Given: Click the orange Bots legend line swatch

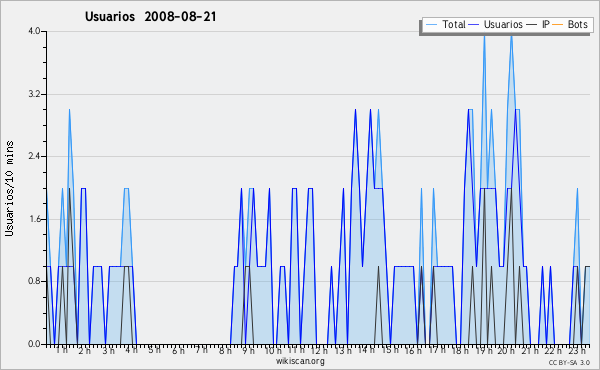Looking at the screenshot, I should tap(558, 25).
